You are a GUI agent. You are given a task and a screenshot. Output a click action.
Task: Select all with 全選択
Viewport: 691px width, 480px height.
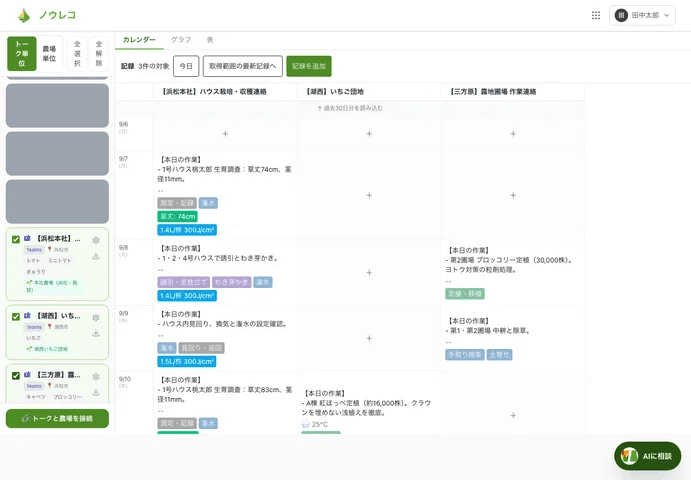tap(77, 54)
